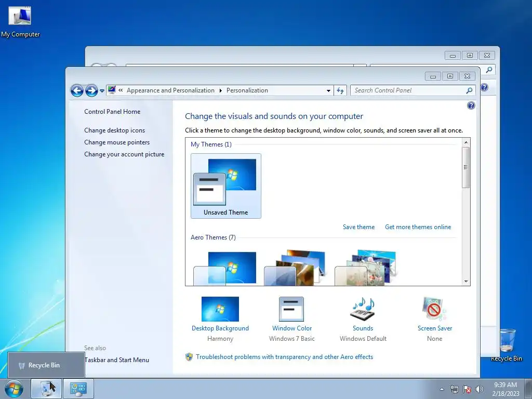The image size is (532, 399).
Task: Expand the address bar history dropdown
Action: coord(328,90)
